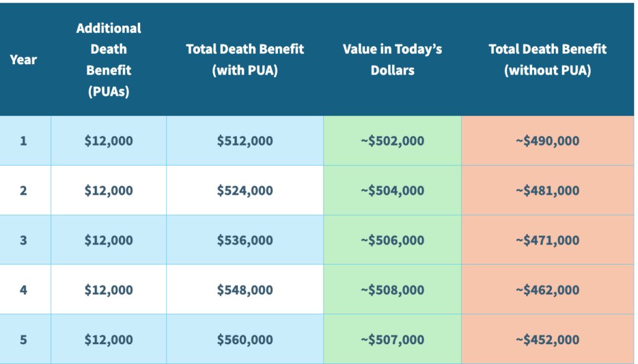Select the $560,000 cell
Viewport: 638px width, 364px height.
[245, 340]
